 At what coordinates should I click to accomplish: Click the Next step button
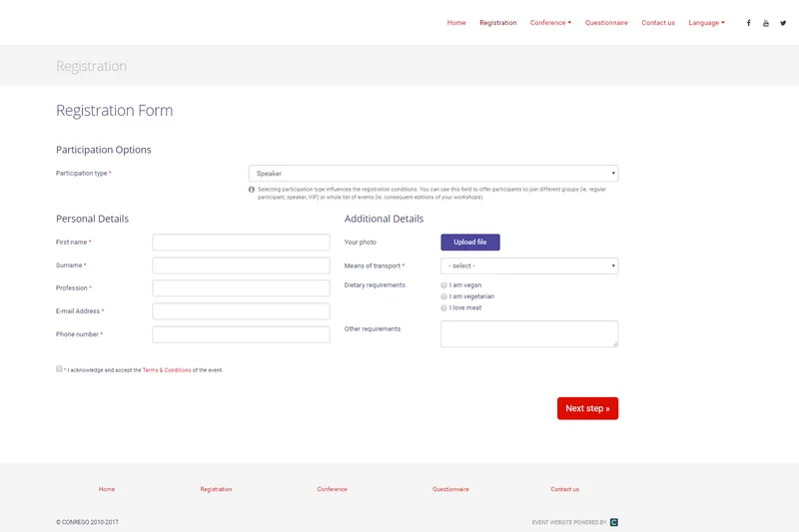coord(587,408)
